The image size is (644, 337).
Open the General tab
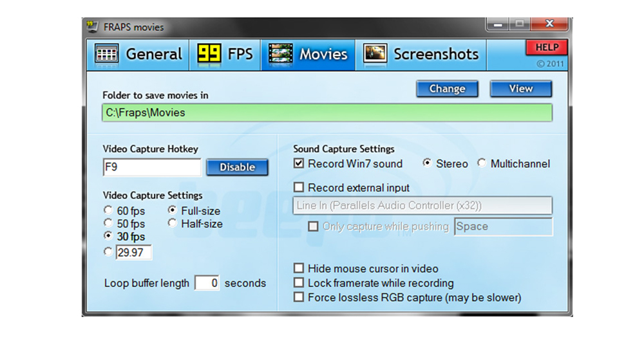pyautogui.click(x=138, y=55)
